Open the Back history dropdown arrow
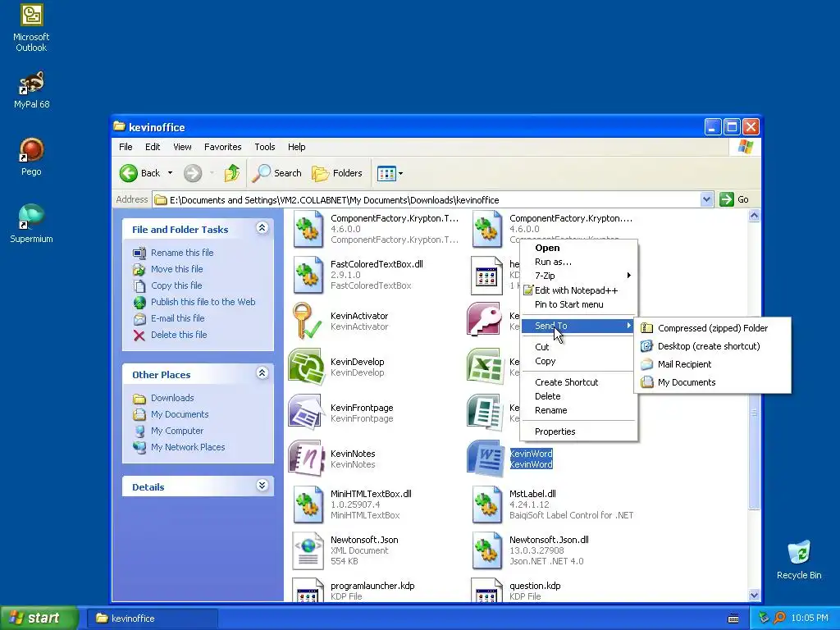 click(171, 173)
